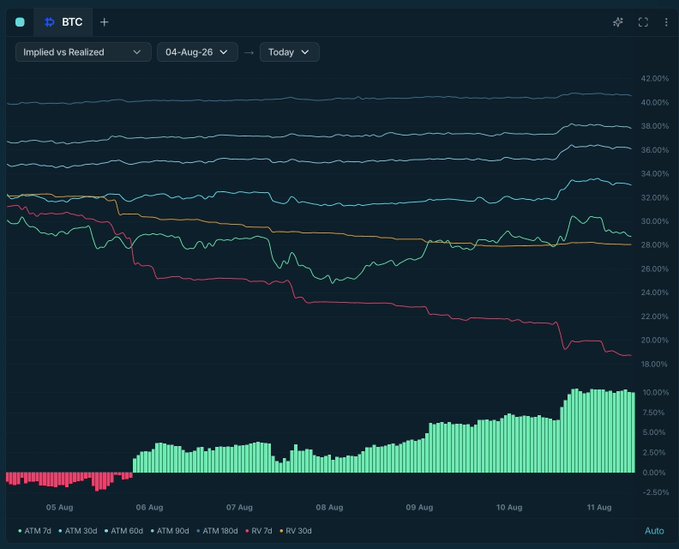Toggle ATM 180d series in legend
Image resolution: width=679 pixels, height=549 pixels.
click(217, 531)
